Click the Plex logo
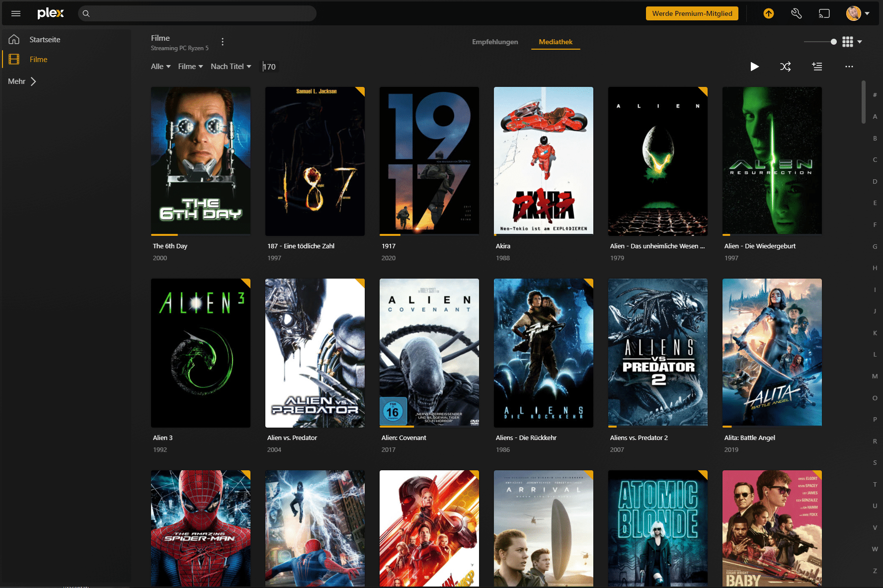The image size is (883, 588). pyautogui.click(x=51, y=13)
